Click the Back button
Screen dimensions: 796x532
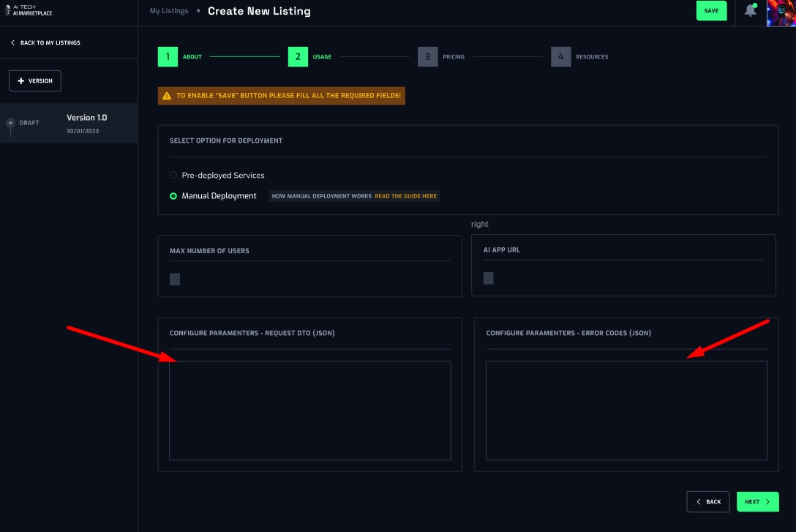(707, 502)
